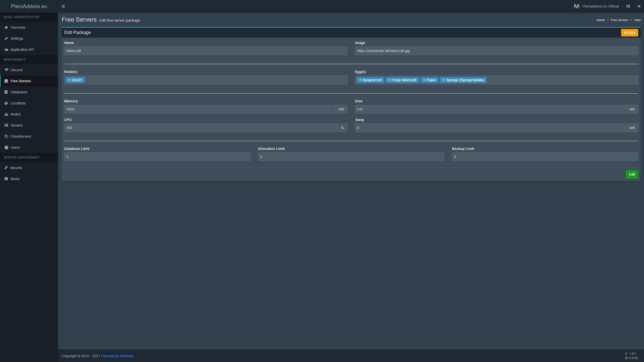644x362 pixels.
Task: Open Application API from the sidebar
Action: coord(22,49)
